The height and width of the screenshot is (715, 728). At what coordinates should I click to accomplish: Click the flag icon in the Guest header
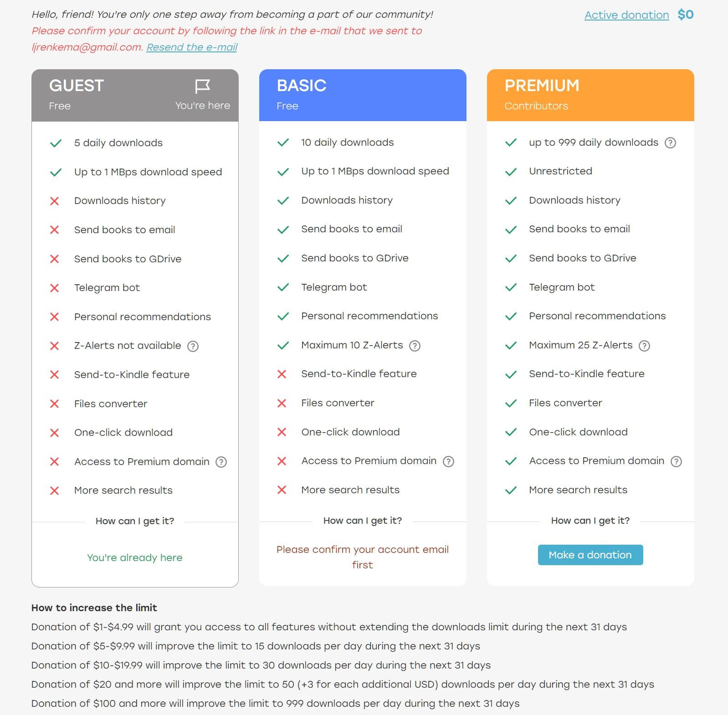[x=202, y=86]
